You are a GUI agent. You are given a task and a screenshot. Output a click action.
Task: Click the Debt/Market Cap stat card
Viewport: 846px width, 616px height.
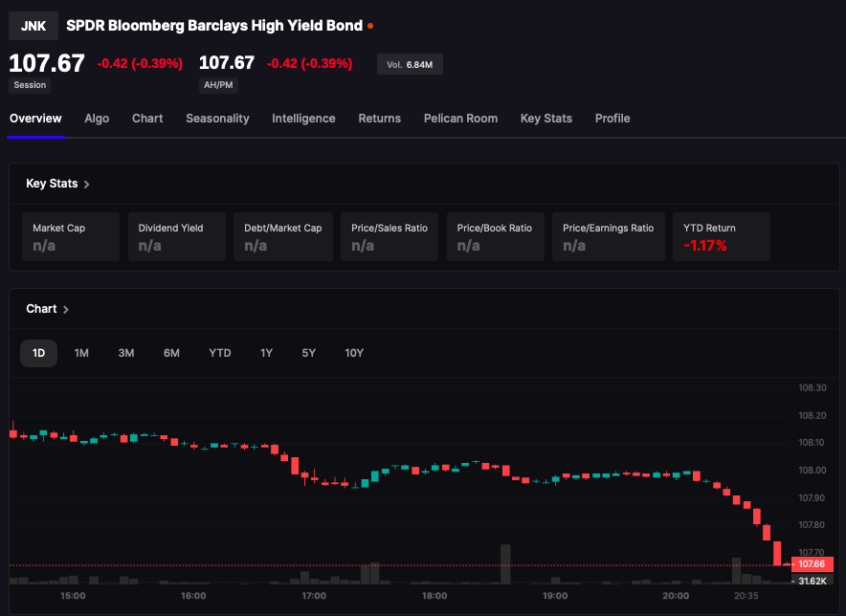pos(283,237)
